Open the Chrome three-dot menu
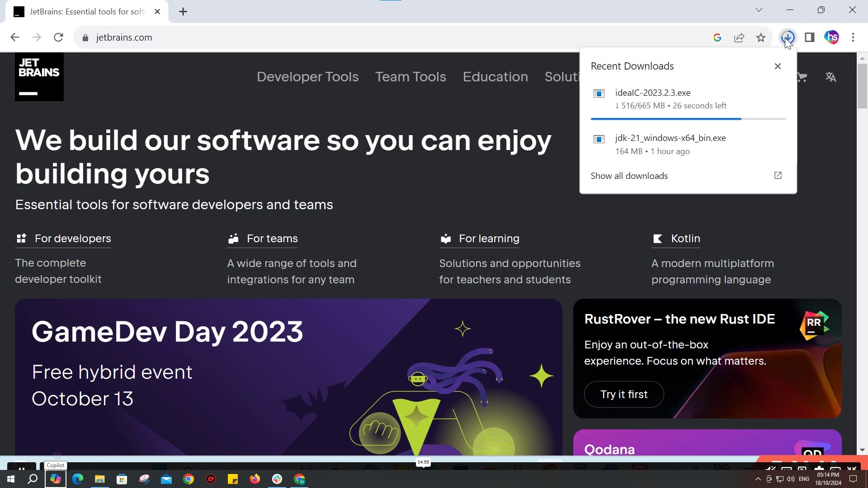This screenshot has height=488, width=868. [853, 37]
